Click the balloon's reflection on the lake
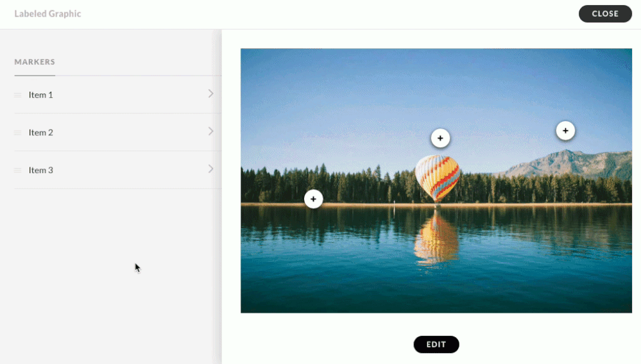This screenshot has height=364, width=641. pyautogui.click(x=436, y=238)
